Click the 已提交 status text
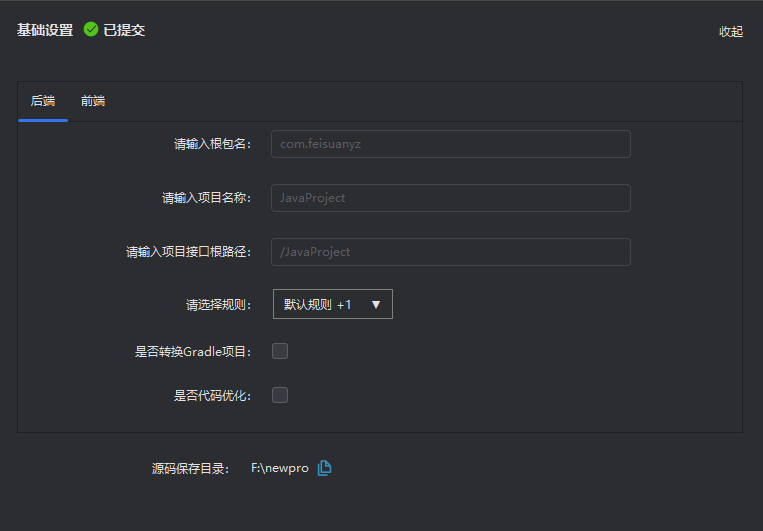The height and width of the screenshot is (531, 763). 124,30
